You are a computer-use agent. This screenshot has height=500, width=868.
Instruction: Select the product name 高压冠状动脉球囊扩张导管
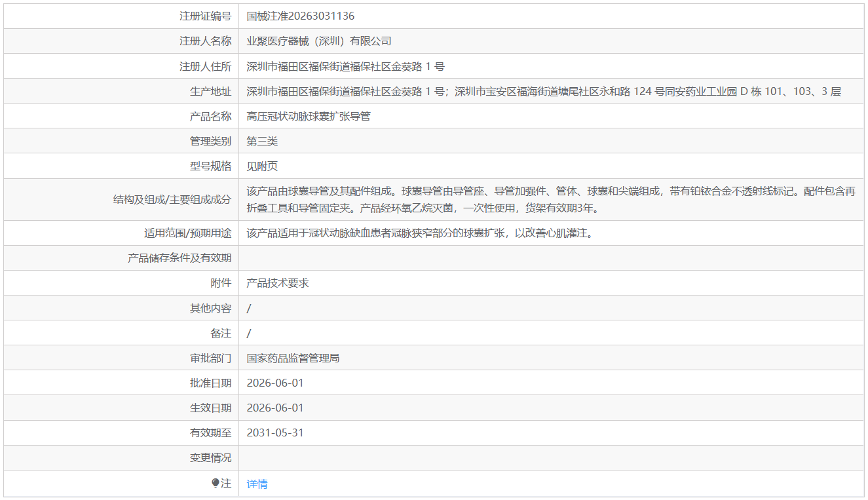tap(309, 116)
